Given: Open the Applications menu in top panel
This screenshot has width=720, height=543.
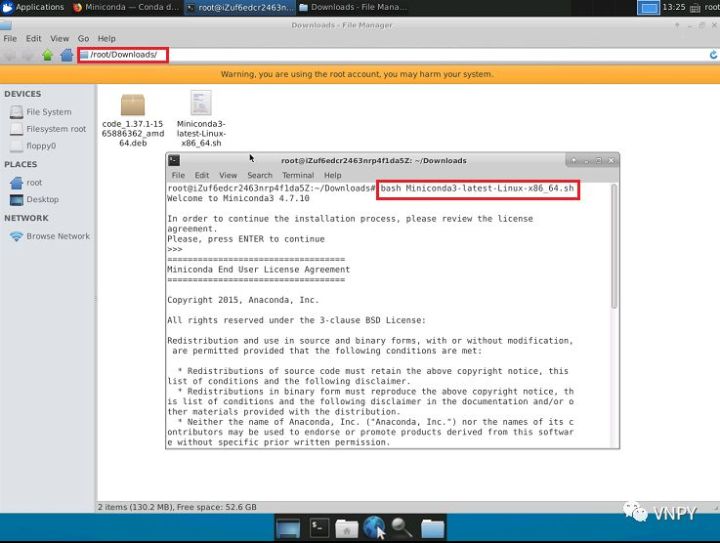Looking at the screenshot, I should 33,7.
